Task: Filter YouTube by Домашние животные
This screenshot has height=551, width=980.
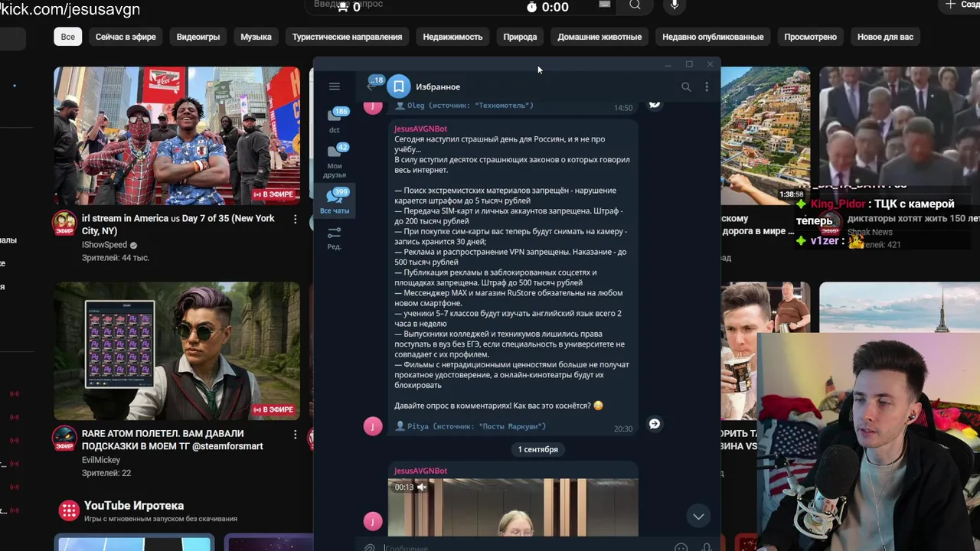Action: (x=599, y=37)
